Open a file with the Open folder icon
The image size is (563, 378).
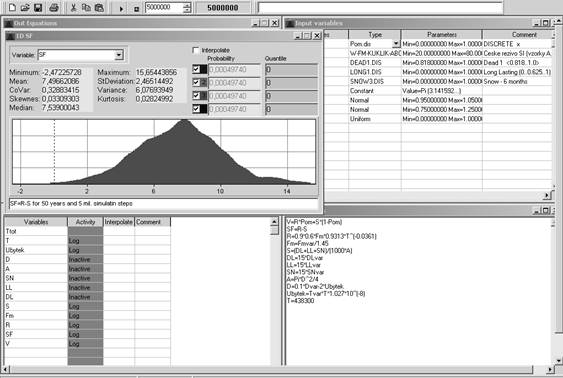pyautogui.click(x=25, y=8)
